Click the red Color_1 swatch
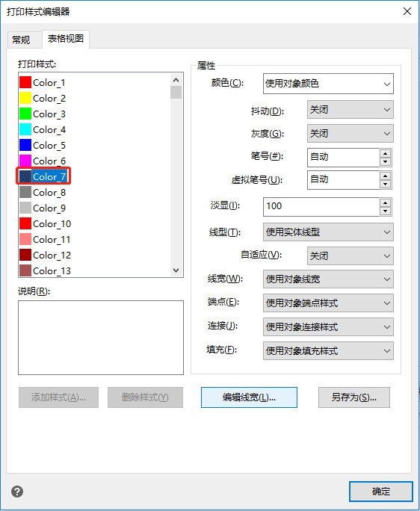420x511 pixels. click(x=25, y=82)
